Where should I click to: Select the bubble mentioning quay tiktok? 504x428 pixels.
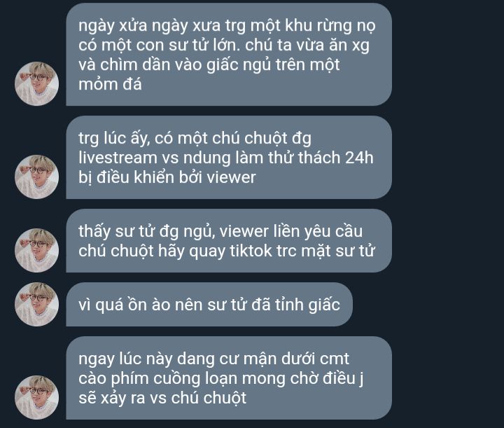click(x=229, y=240)
